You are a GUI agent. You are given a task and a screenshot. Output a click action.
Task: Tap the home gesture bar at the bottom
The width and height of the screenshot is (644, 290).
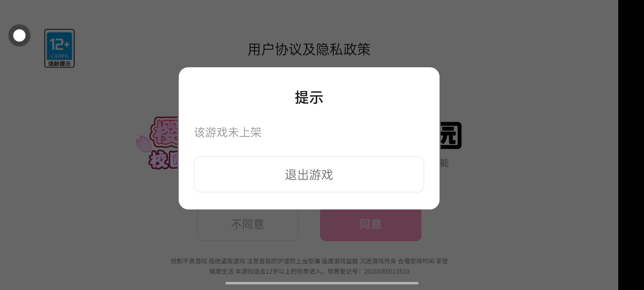pos(322,283)
